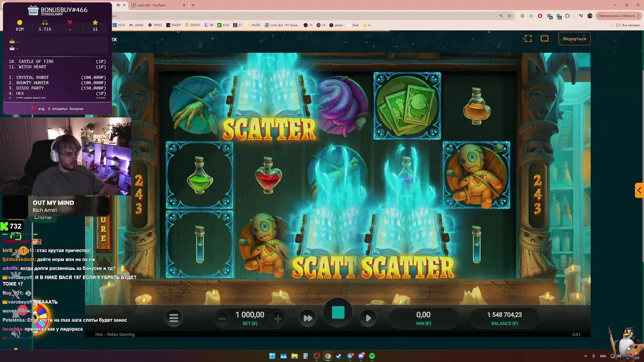Open the Все закладки bookmarks folder
Image resolution: width=644 pixels, height=362 pixels.
pyautogui.click(x=629, y=25)
